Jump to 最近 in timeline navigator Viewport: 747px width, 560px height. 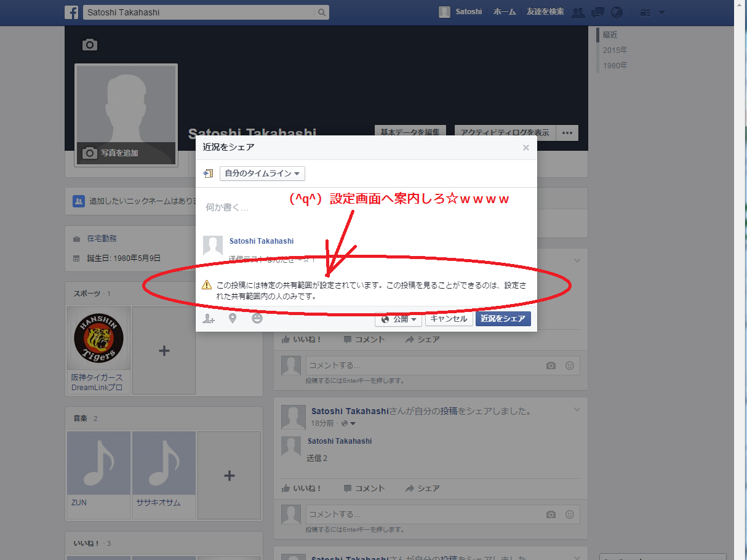[x=610, y=35]
